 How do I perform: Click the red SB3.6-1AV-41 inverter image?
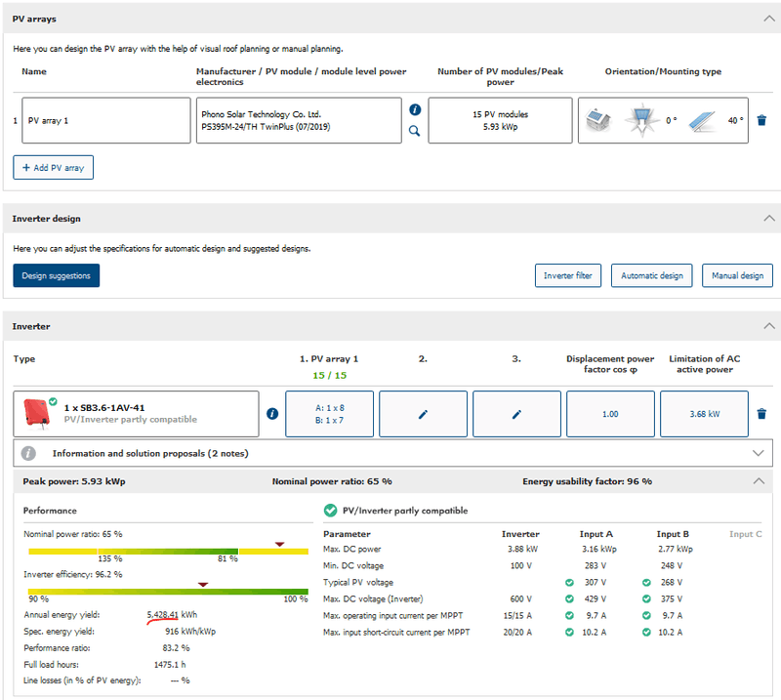pos(37,414)
